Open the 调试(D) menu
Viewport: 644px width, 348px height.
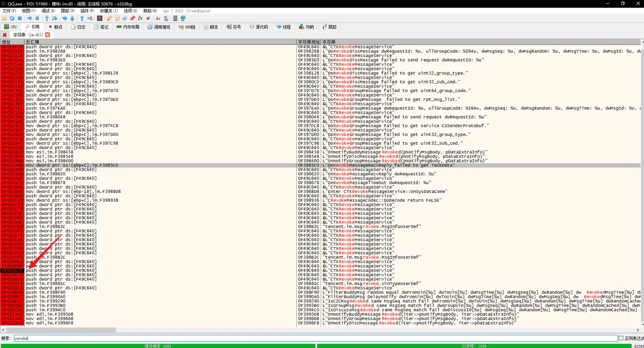click(48, 11)
